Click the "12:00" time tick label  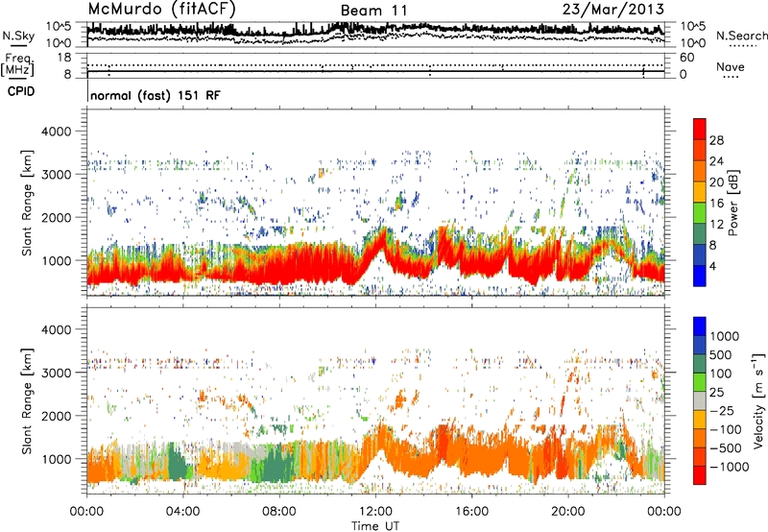(375, 512)
